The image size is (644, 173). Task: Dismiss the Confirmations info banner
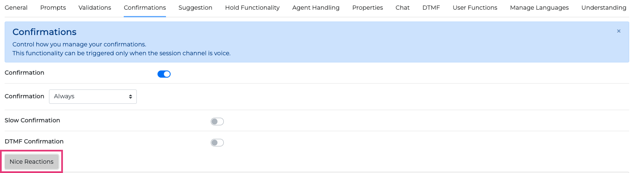(619, 31)
